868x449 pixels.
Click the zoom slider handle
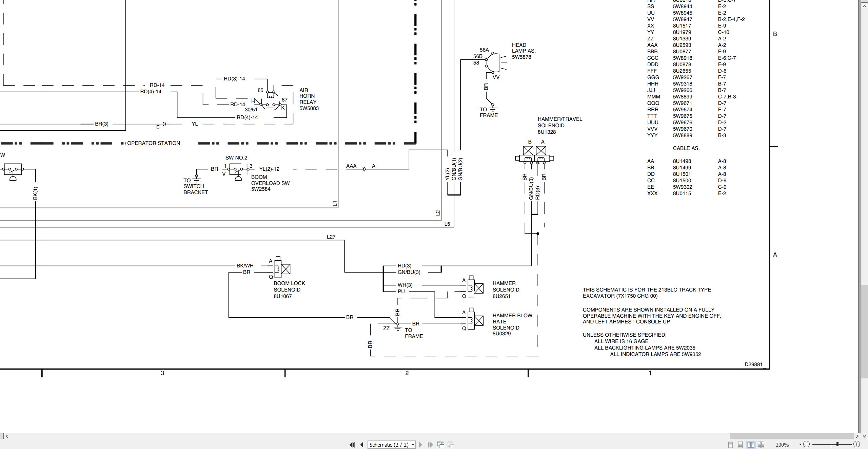pos(837,444)
